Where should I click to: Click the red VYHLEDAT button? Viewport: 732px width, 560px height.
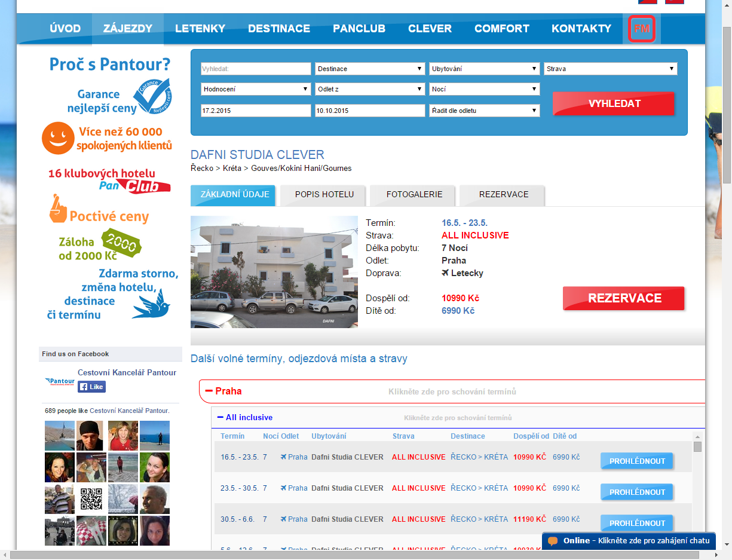pos(614,103)
